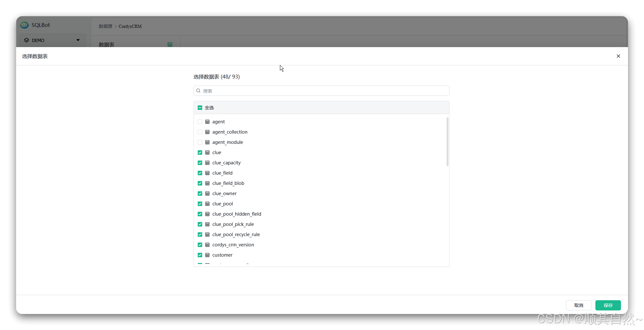The image size is (644, 330).
Task: Select the CordysCRM breadcrumb entry
Action: 130,26
